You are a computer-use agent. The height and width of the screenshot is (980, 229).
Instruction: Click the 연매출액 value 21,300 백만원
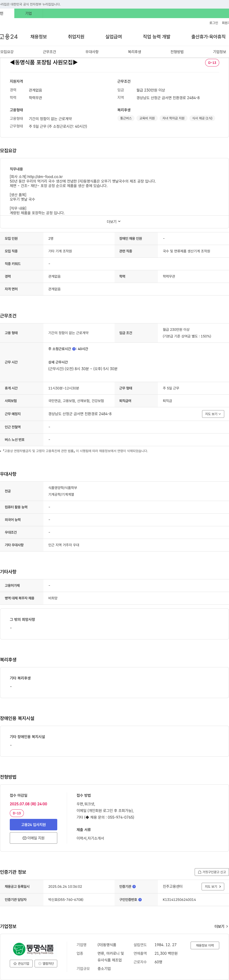pyautogui.click(x=166, y=953)
